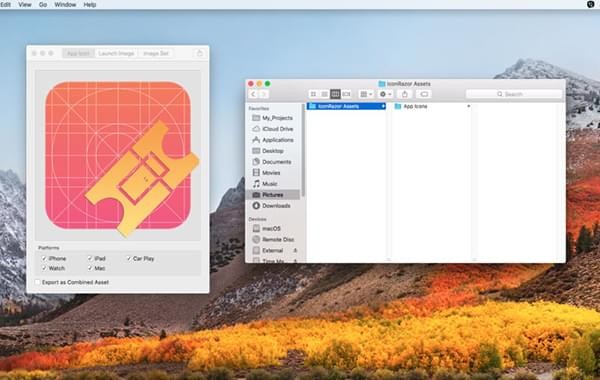Select Pictures in Finder sidebar
The width and height of the screenshot is (600, 380).
pyautogui.click(x=273, y=195)
